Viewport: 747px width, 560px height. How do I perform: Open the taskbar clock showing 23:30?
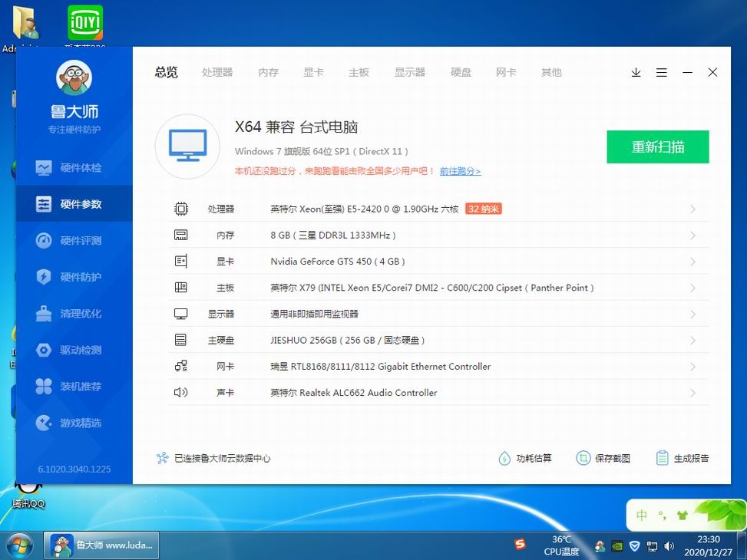pos(709,545)
